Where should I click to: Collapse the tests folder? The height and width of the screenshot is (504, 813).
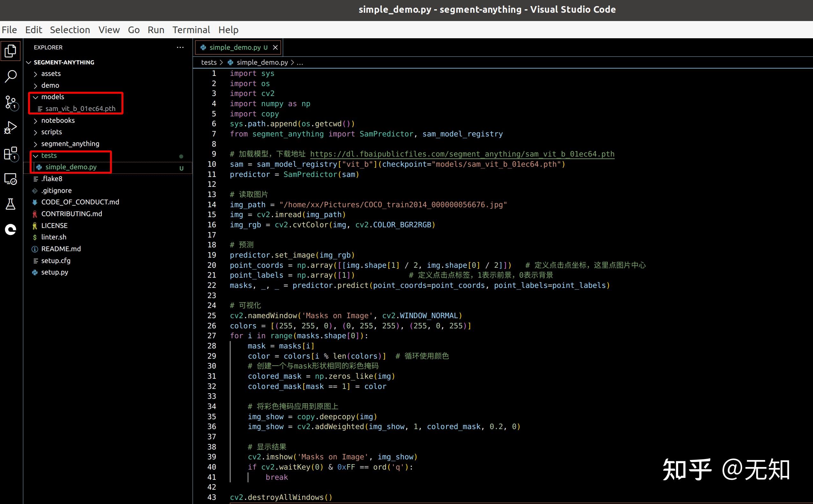[x=35, y=156]
